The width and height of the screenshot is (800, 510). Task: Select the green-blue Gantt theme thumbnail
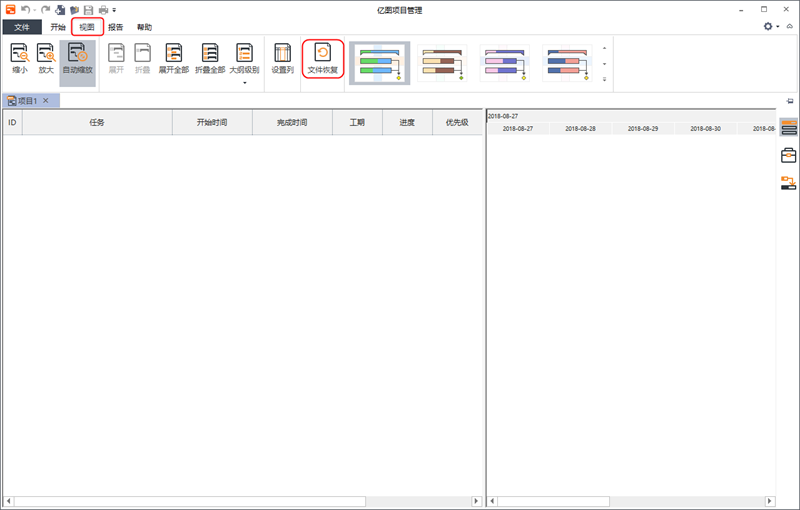coord(379,63)
